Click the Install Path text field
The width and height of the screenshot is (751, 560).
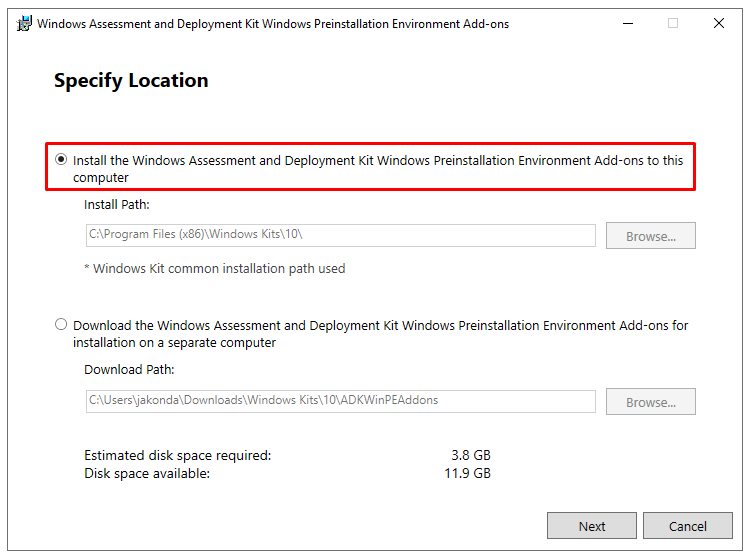tap(341, 235)
